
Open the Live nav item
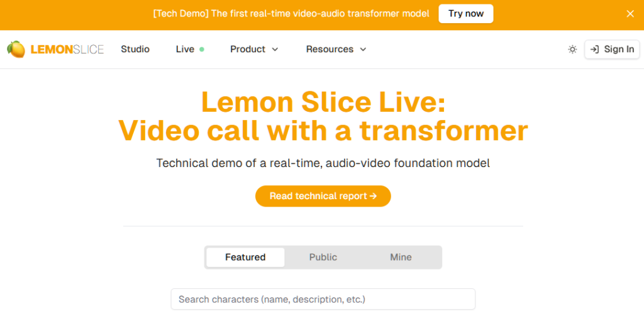(185, 49)
